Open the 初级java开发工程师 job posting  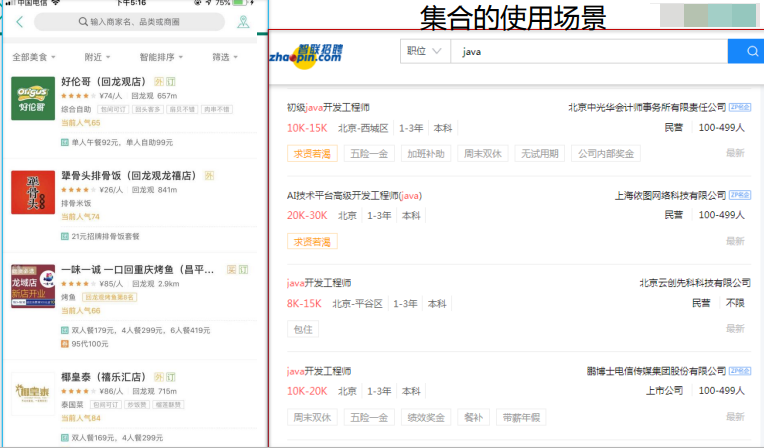coord(328,107)
